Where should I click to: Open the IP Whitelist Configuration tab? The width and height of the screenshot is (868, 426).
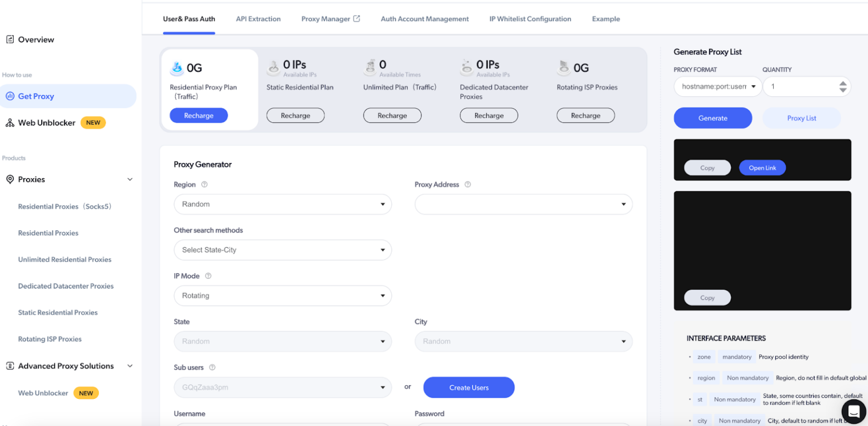point(530,19)
